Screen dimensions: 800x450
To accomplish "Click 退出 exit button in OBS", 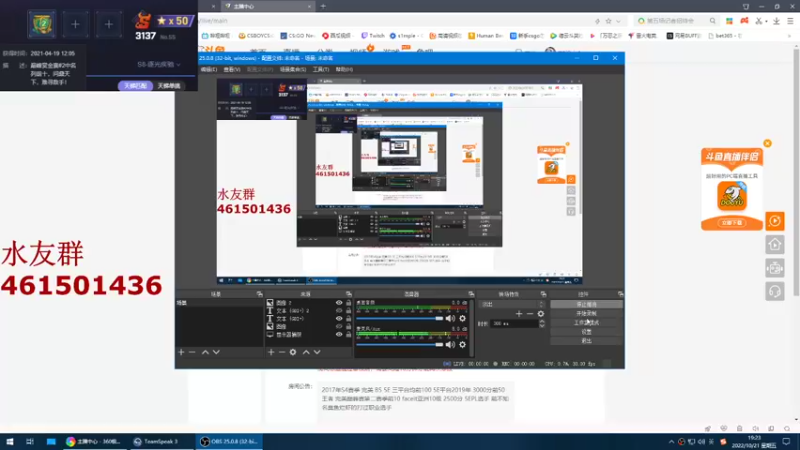I will tap(586, 341).
